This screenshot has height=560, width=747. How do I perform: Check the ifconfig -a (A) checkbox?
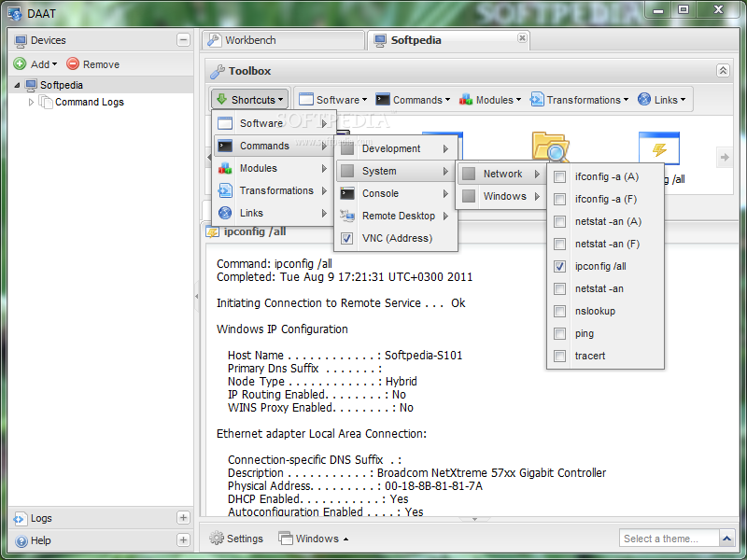coord(559,176)
